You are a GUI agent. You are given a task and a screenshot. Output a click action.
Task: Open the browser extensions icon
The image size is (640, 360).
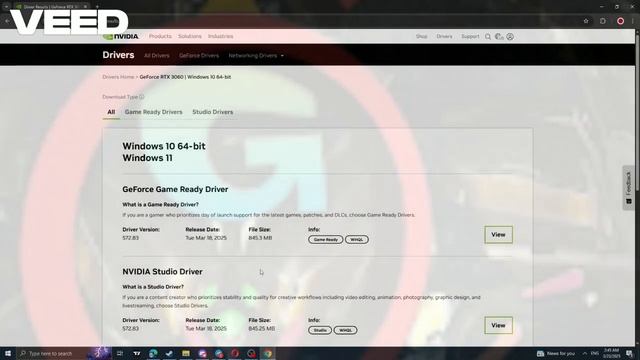(603, 21)
